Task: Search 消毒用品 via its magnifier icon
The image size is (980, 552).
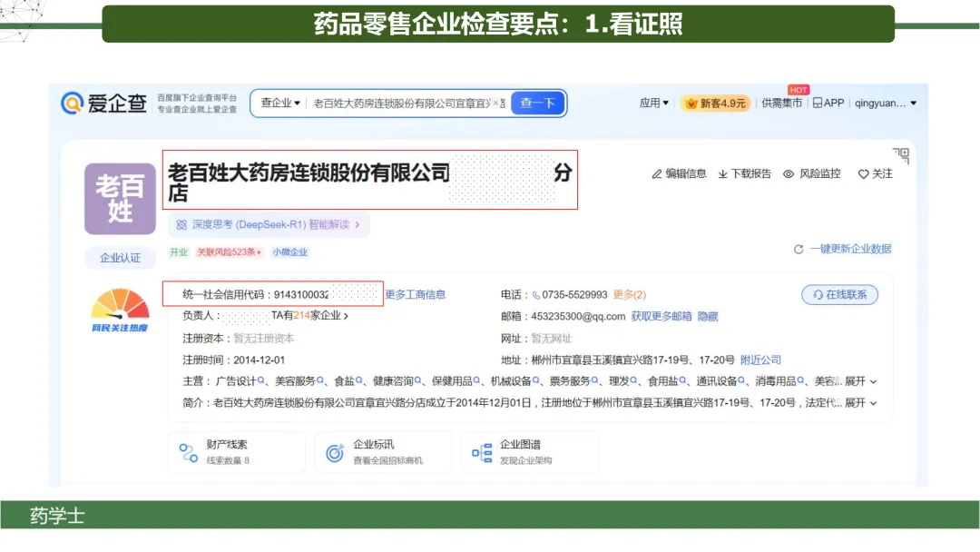Action: pyautogui.click(x=800, y=380)
